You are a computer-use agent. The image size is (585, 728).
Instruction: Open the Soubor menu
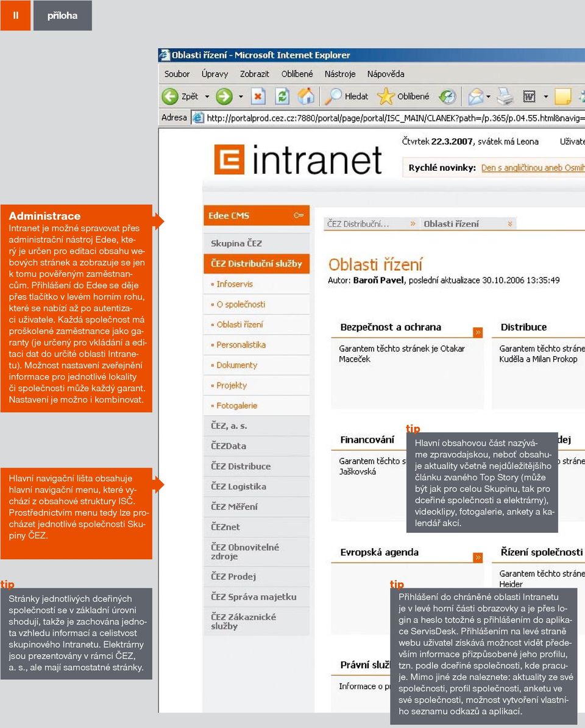tap(177, 74)
